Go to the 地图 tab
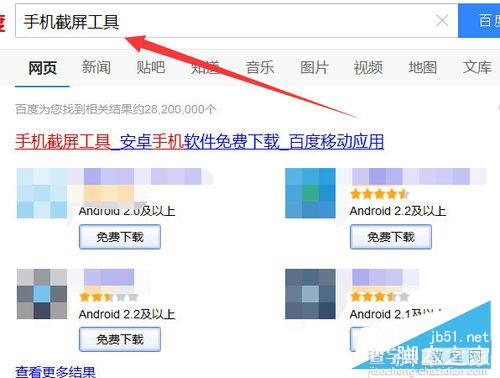Screen dimensions: 500x378 point(423,68)
